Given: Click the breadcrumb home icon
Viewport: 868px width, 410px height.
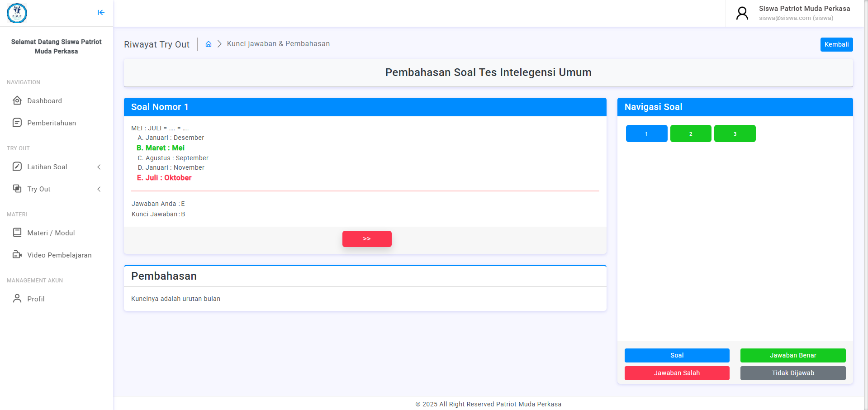Looking at the screenshot, I should coord(209,44).
